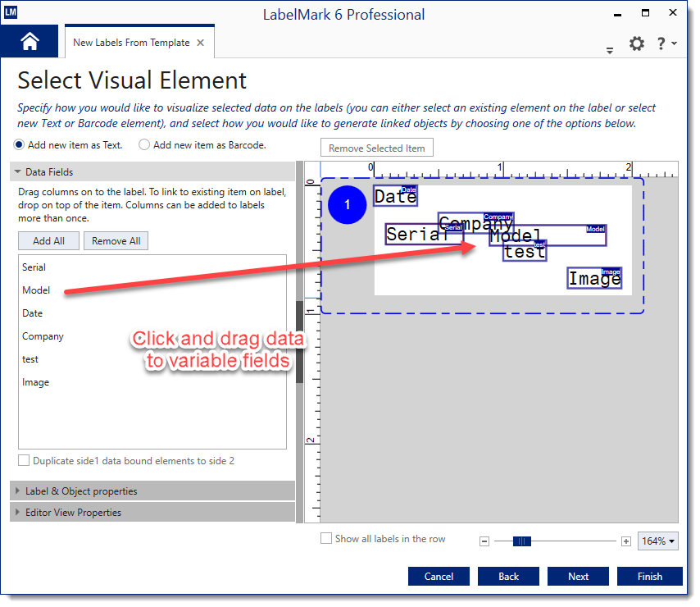Click the LabelMark LM app icon
The width and height of the screenshot is (700, 607).
pyautogui.click(x=11, y=13)
